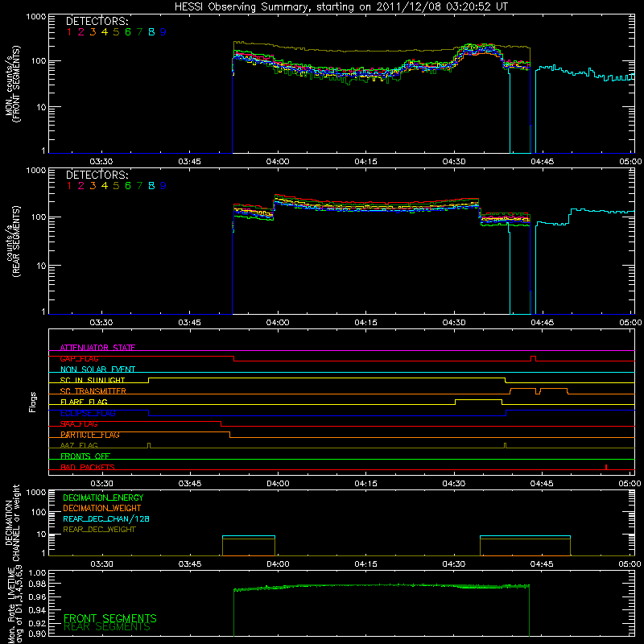
Task: Select orange detector 3 in front segments legend
Action: (x=93, y=32)
